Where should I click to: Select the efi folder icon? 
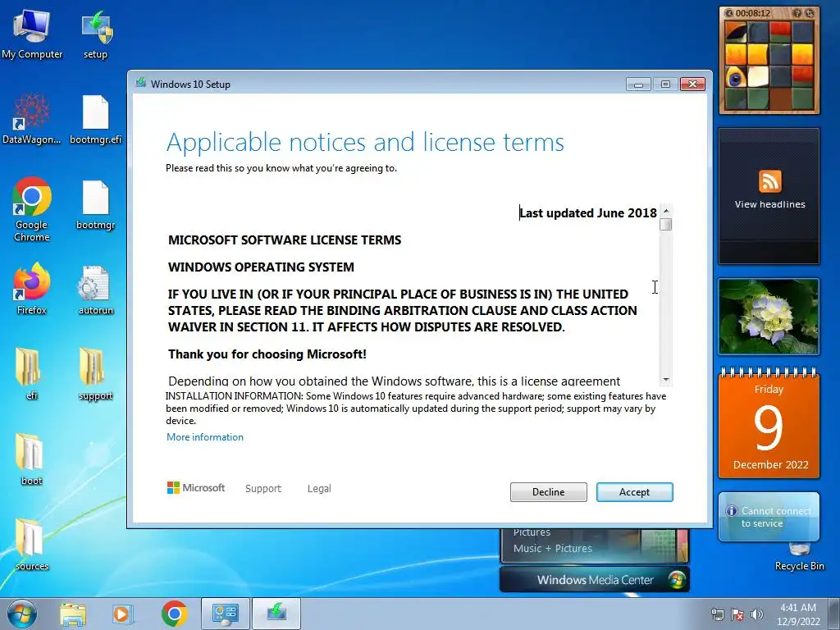coord(30,373)
